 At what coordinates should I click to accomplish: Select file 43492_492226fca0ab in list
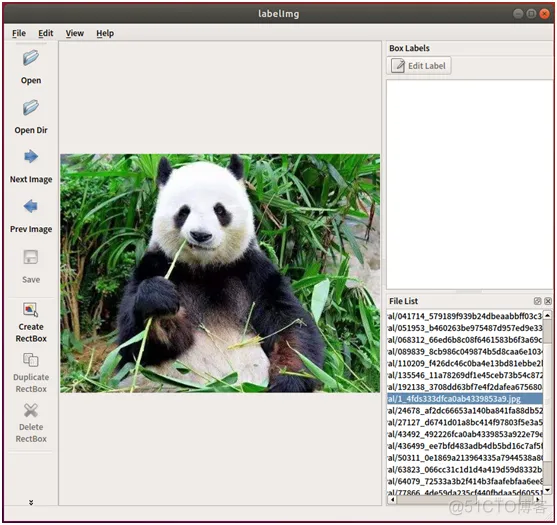tap(465, 434)
